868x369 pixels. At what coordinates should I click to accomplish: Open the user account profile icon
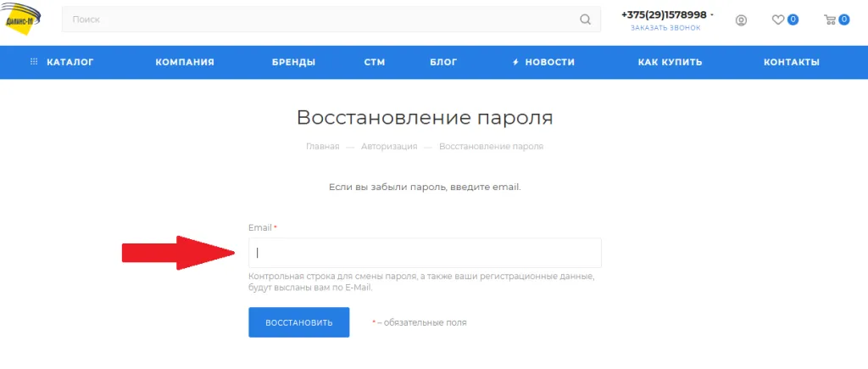point(742,20)
